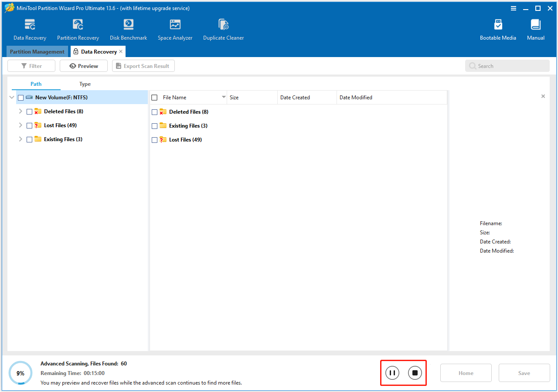Open the hamburger menu in title bar

coord(514,8)
